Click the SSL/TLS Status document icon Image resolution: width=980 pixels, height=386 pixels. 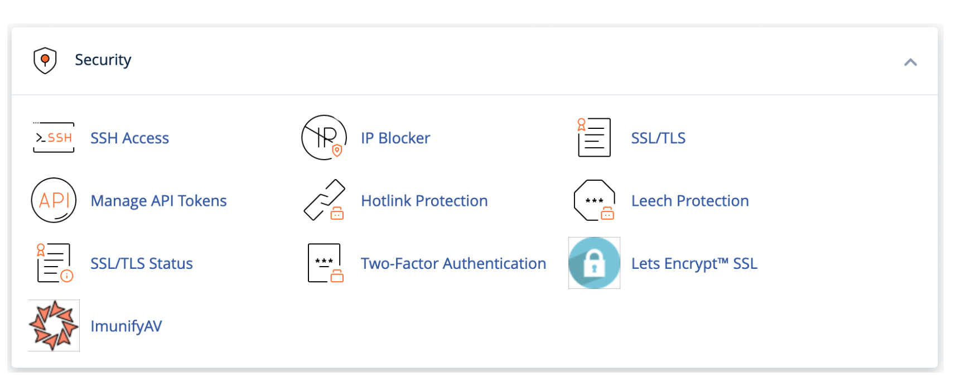(54, 263)
